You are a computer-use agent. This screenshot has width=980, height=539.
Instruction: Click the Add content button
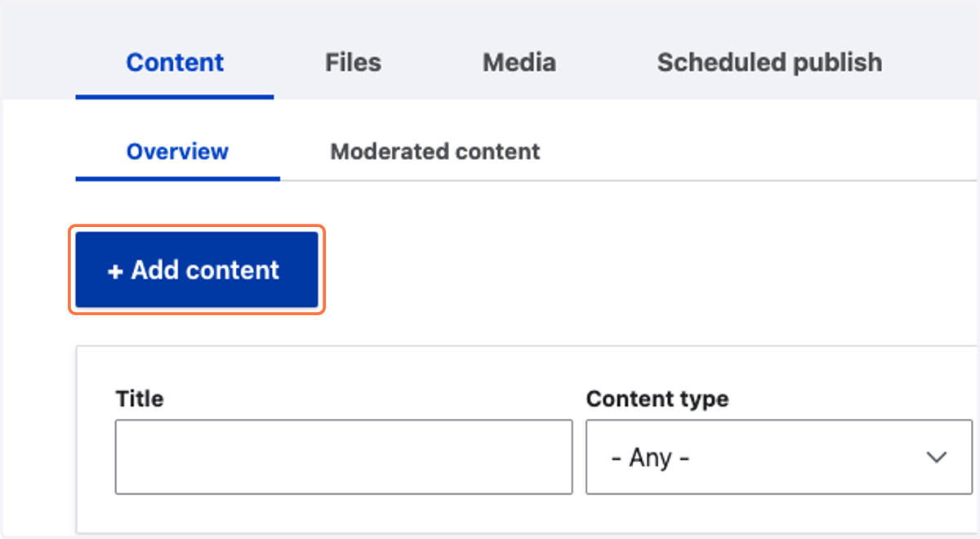pyautogui.click(x=196, y=270)
